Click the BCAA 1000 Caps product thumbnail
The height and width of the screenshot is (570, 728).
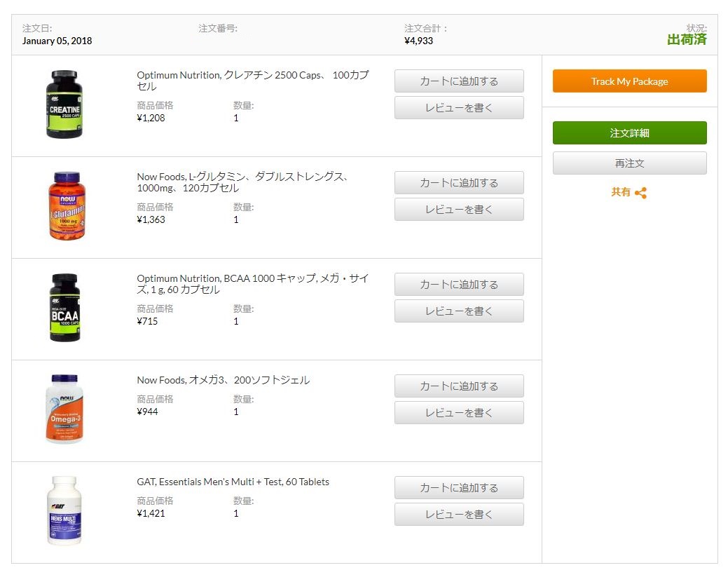click(x=64, y=308)
